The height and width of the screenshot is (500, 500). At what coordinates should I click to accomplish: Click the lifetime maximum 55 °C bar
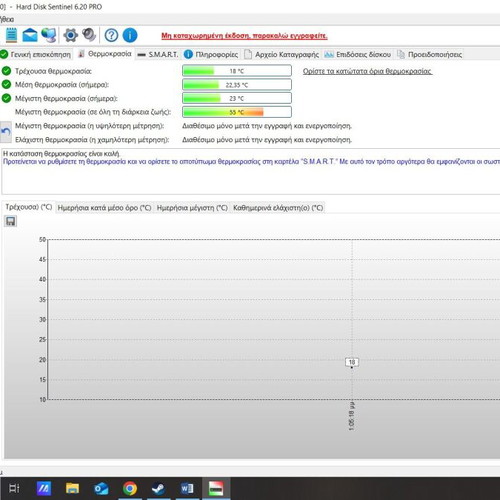coord(237,112)
